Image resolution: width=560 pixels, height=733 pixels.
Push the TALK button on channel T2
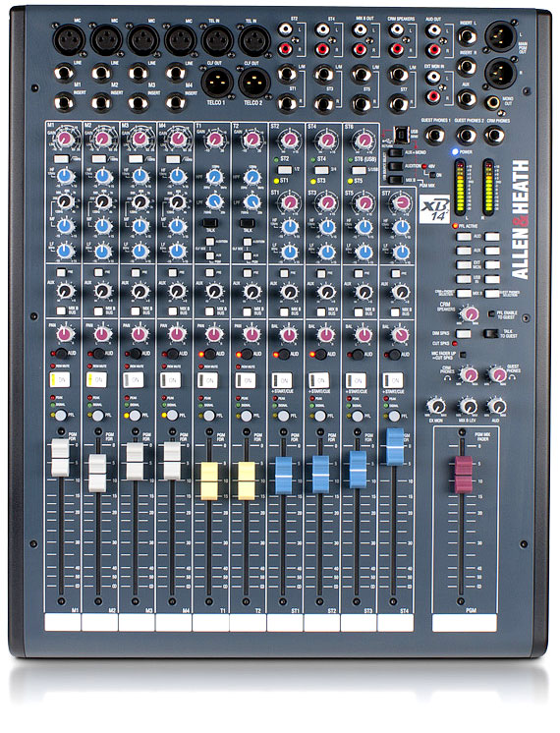[x=247, y=223]
